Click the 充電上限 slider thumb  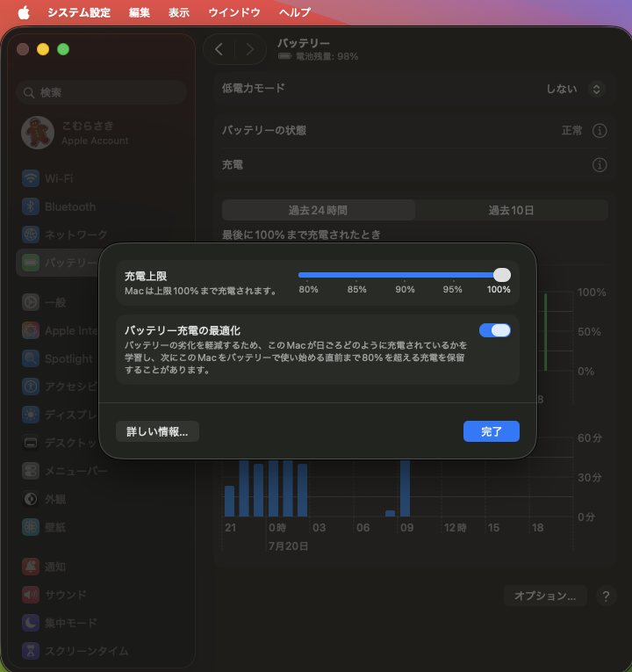(502, 275)
